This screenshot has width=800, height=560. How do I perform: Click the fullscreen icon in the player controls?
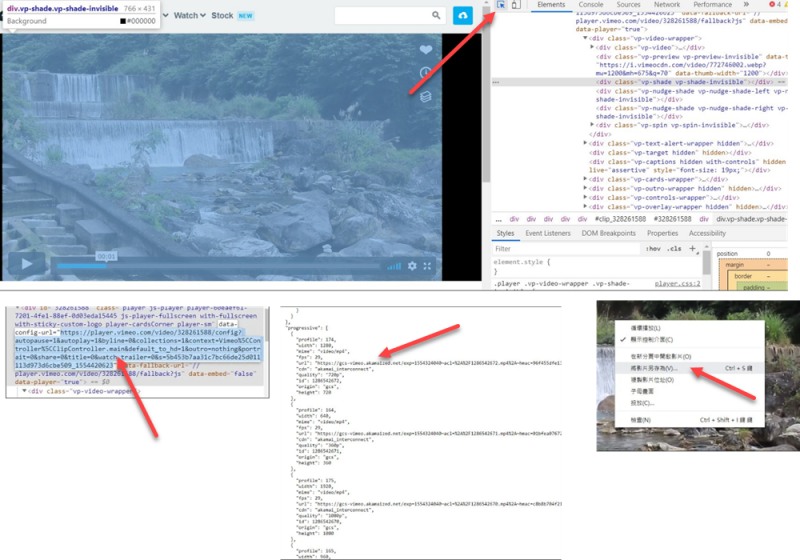coord(427,266)
